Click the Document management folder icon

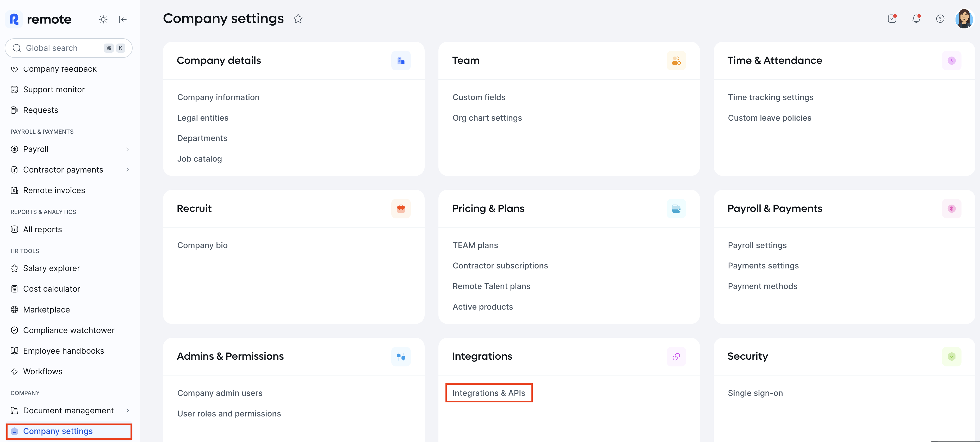(x=14, y=410)
